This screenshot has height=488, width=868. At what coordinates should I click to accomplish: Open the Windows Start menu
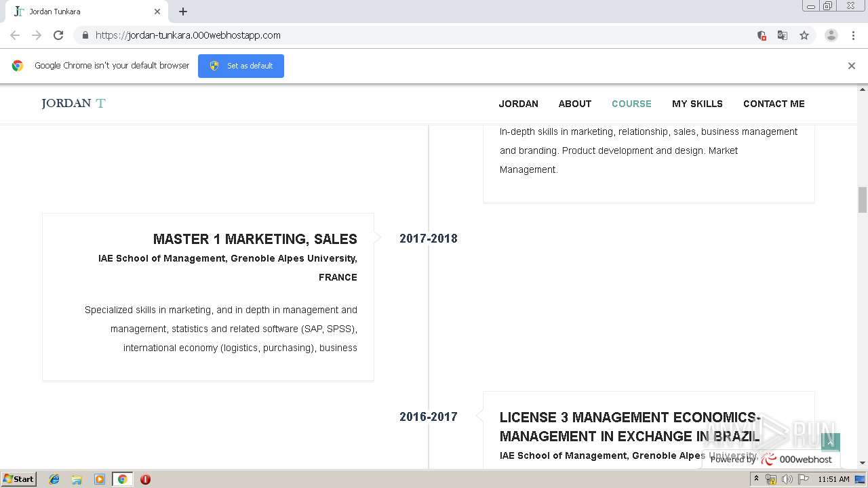click(19, 479)
